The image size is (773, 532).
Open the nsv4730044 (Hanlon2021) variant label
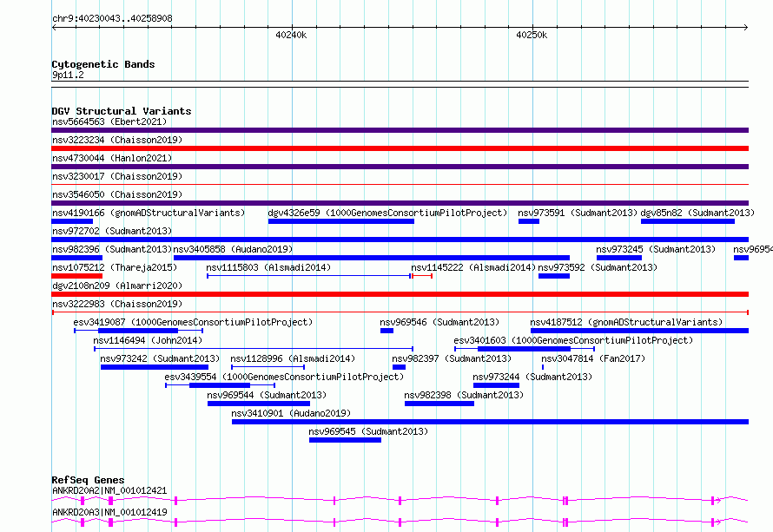[x=112, y=158]
